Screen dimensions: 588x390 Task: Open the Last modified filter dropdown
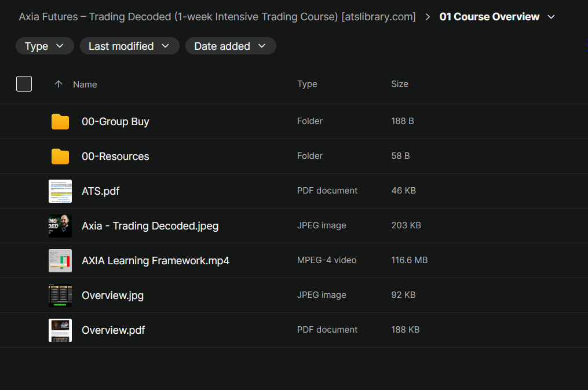coord(129,46)
